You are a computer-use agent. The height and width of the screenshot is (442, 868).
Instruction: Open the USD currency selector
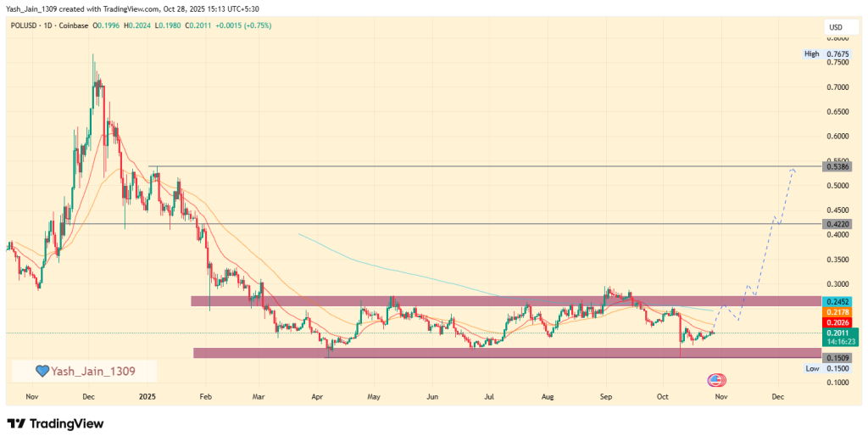[835, 28]
